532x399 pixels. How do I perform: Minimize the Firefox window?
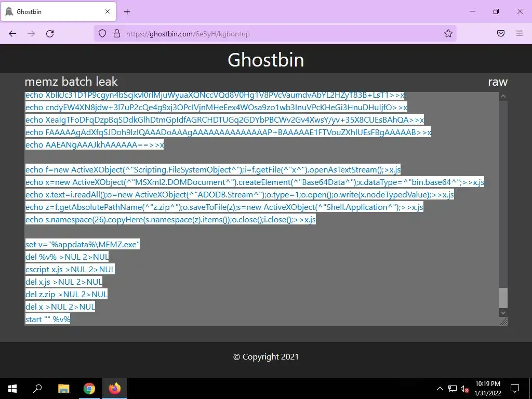472,11
